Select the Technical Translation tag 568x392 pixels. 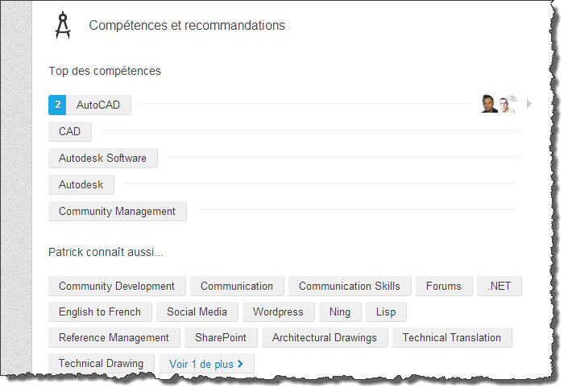(452, 338)
